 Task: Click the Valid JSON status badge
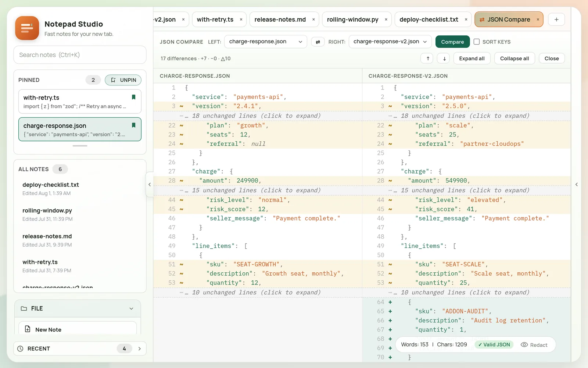tap(494, 345)
